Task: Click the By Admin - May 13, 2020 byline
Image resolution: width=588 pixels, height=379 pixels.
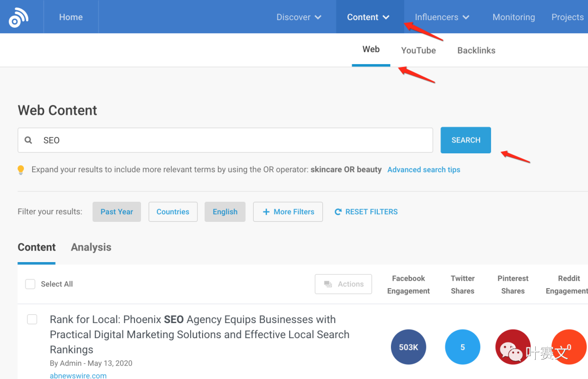Action: coord(91,363)
